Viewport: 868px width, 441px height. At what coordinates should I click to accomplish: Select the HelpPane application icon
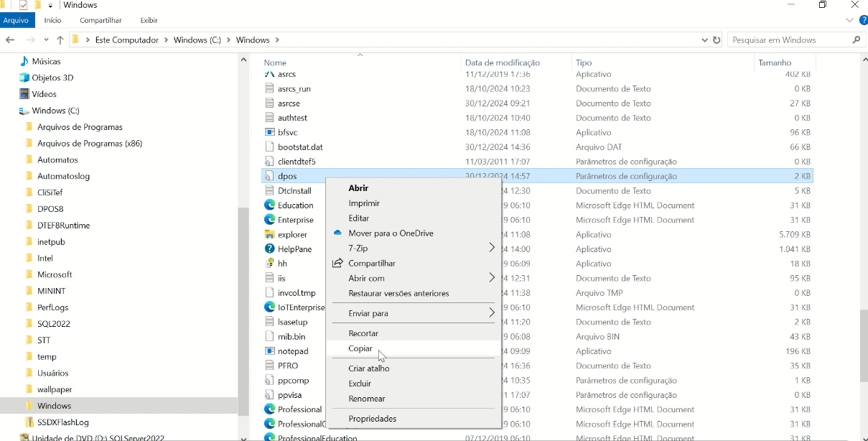(270, 249)
